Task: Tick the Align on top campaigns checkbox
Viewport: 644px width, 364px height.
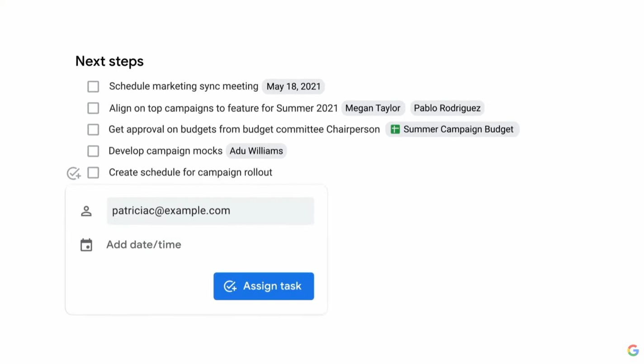Action: click(x=93, y=108)
